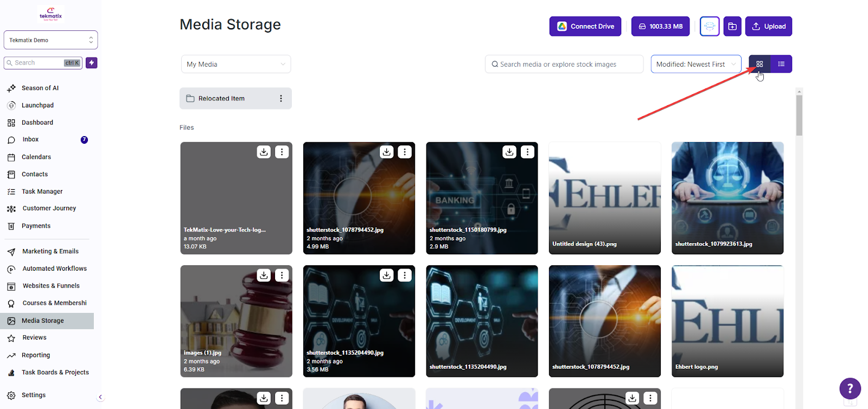The height and width of the screenshot is (409, 868).
Task: Select shutterstock_1079923613.jpg thumbnail
Action: pos(727,198)
